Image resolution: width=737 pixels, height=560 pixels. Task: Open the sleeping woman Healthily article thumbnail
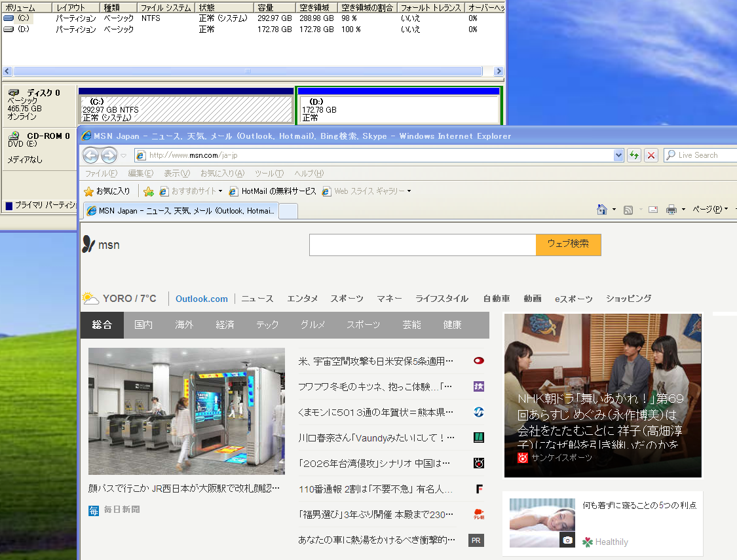542,523
